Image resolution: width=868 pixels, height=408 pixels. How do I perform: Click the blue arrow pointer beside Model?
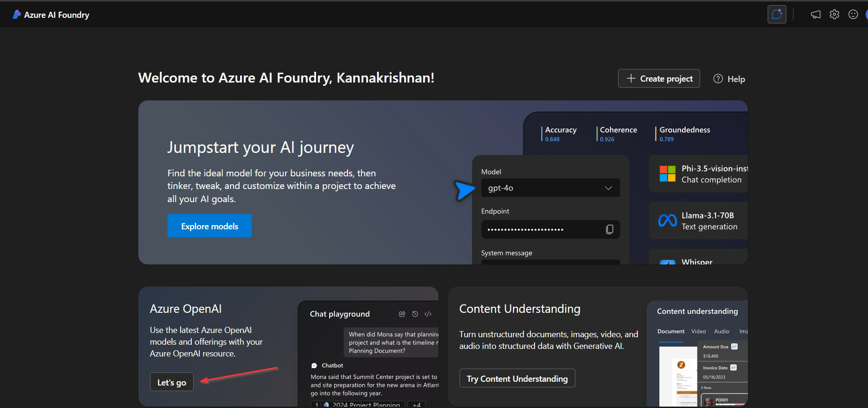464,190
